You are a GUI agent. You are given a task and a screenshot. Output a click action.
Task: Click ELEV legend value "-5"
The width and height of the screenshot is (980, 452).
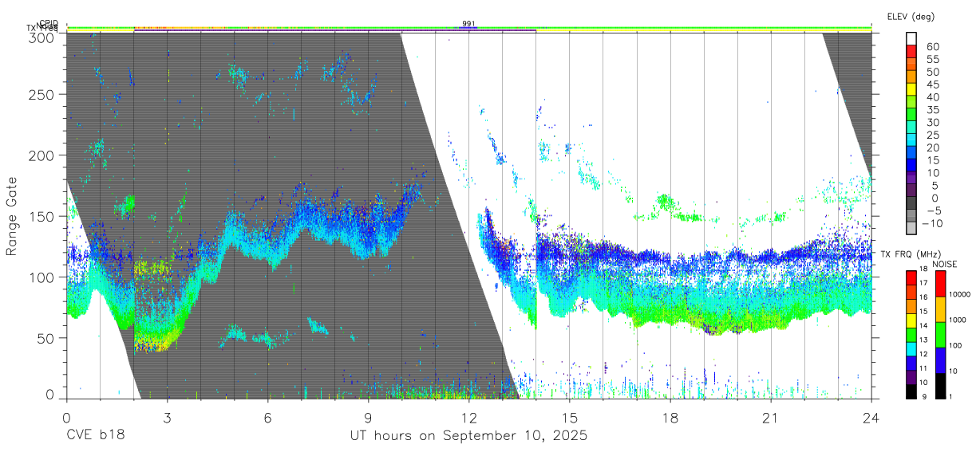[934, 210]
